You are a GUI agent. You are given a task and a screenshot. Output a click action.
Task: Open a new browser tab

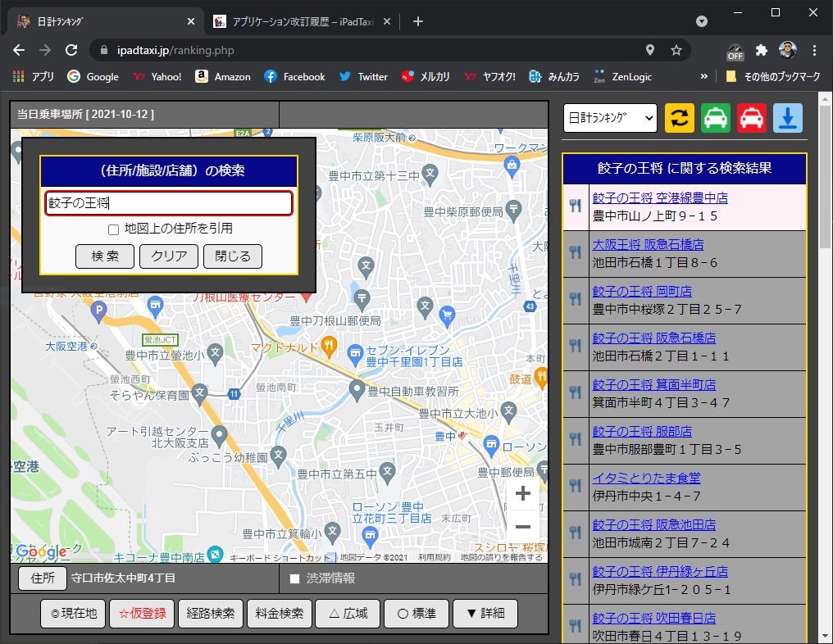(x=418, y=21)
